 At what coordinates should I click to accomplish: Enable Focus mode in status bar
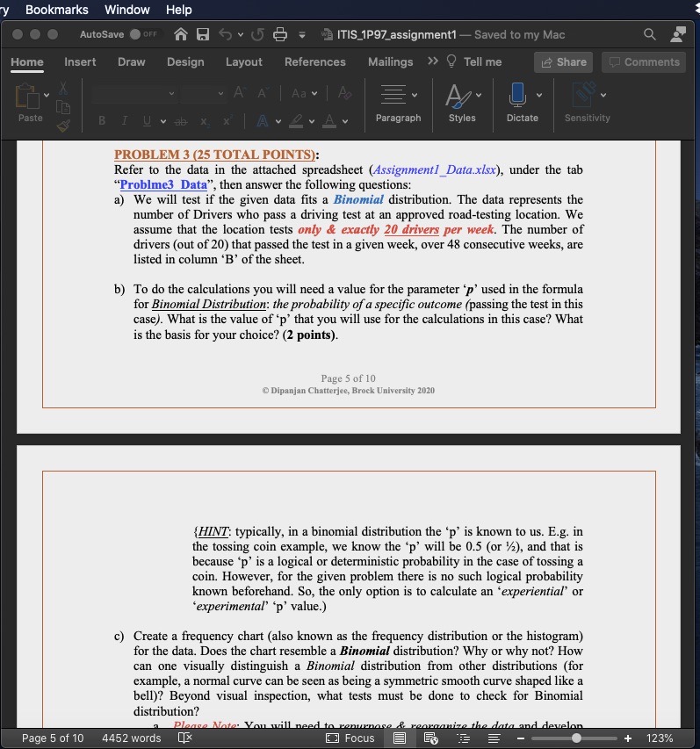(x=350, y=738)
